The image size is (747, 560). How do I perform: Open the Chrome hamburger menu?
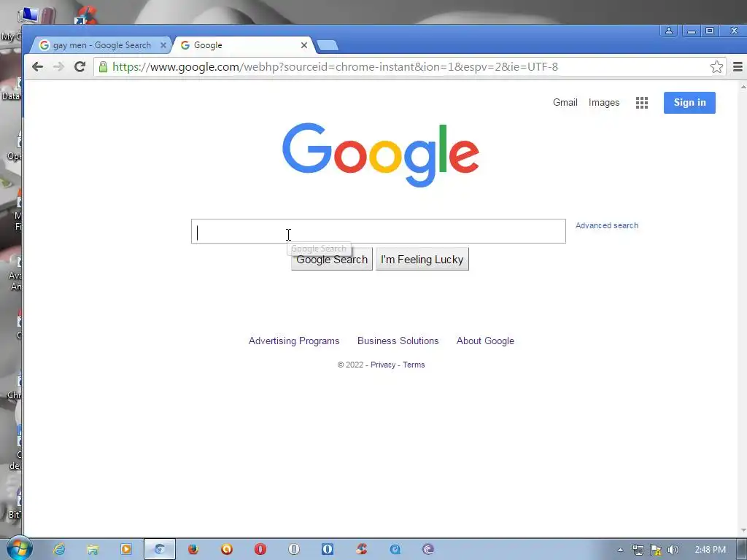738,66
